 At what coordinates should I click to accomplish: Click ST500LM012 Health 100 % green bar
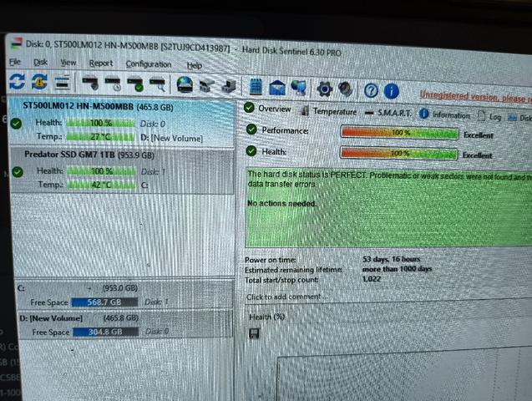point(101,123)
